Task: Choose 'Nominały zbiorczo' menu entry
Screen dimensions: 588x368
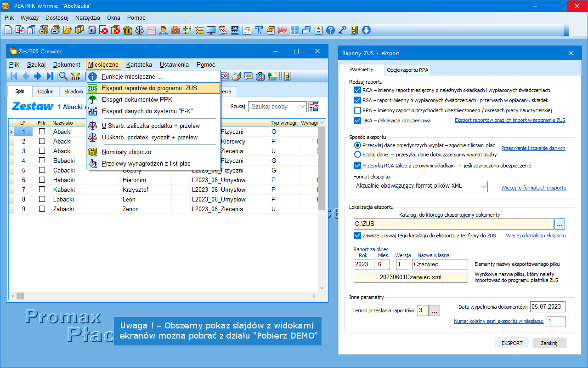Action: 153,152
